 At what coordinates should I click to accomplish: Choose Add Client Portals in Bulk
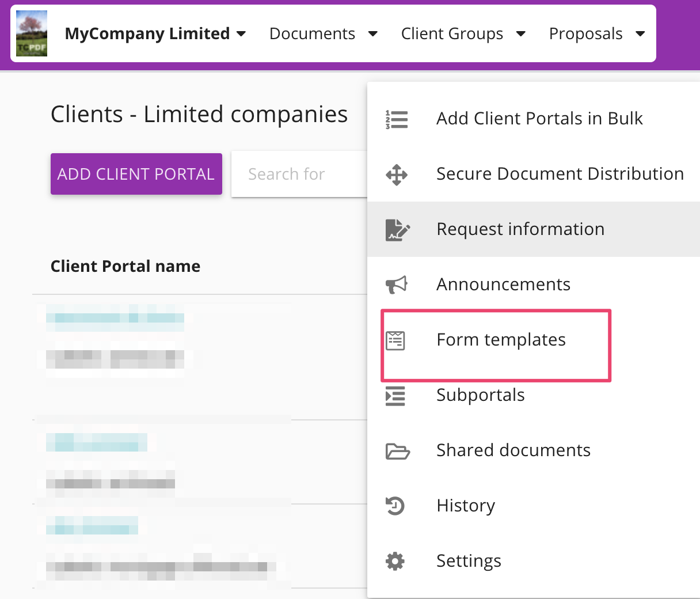pos(539,119)
